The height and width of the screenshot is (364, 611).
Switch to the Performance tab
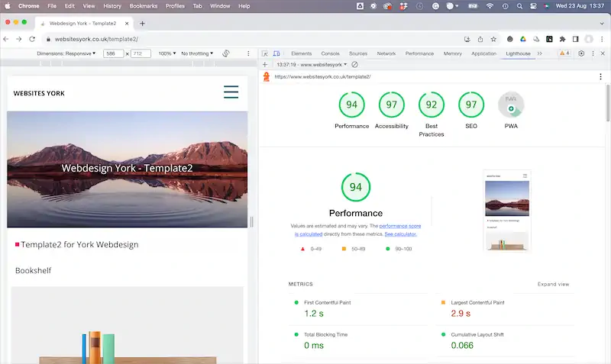click(x=419, y=53)
